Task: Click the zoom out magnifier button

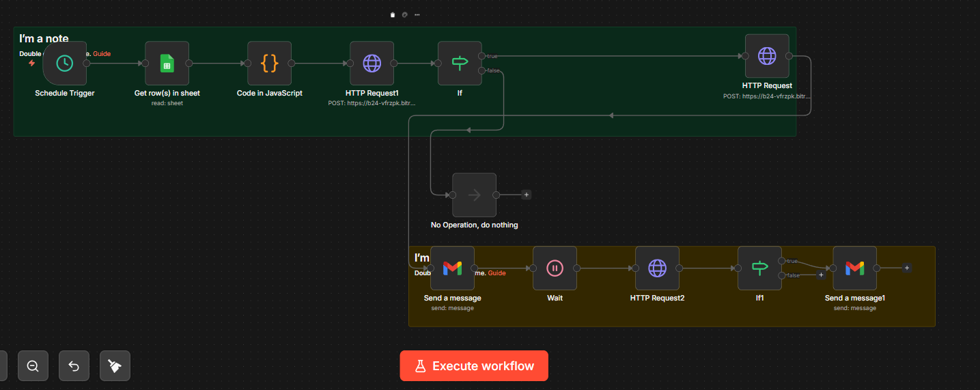Action: (x=33, y=366)
